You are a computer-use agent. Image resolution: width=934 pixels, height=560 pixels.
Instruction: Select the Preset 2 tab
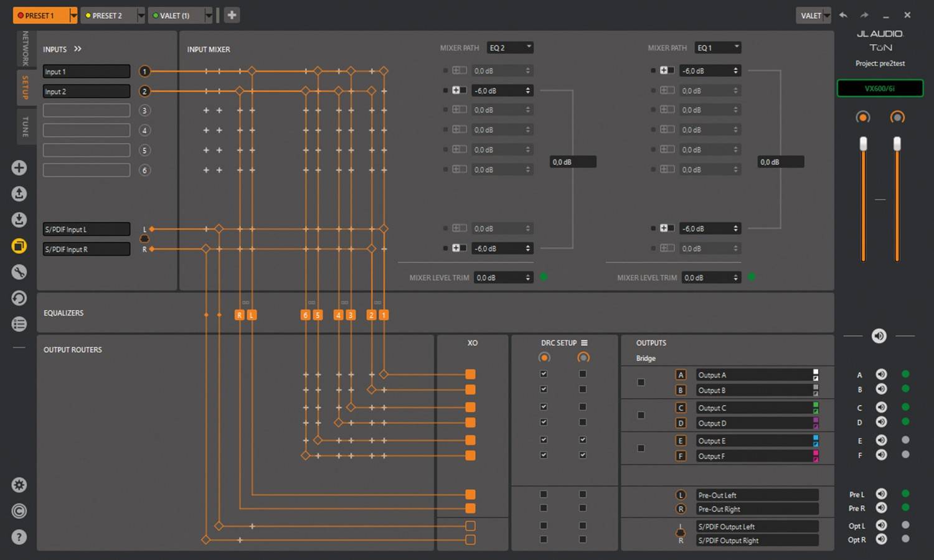(x=108, y=16)
